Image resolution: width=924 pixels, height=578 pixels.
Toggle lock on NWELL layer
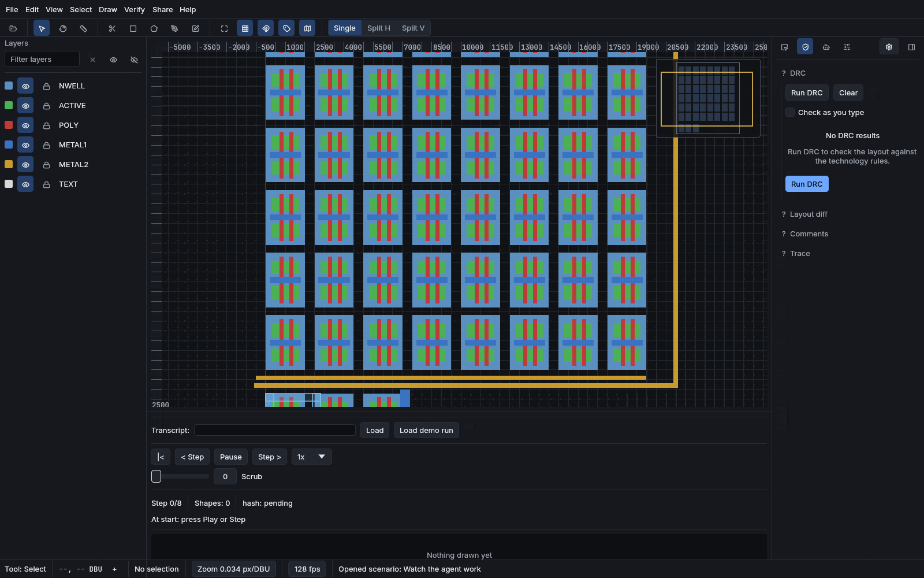pyautogui.click(x=46, y=86)
